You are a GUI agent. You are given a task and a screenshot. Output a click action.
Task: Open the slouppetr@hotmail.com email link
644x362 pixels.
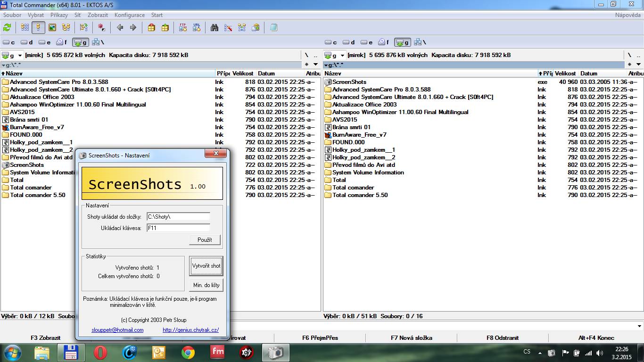(x=117, y=330)
